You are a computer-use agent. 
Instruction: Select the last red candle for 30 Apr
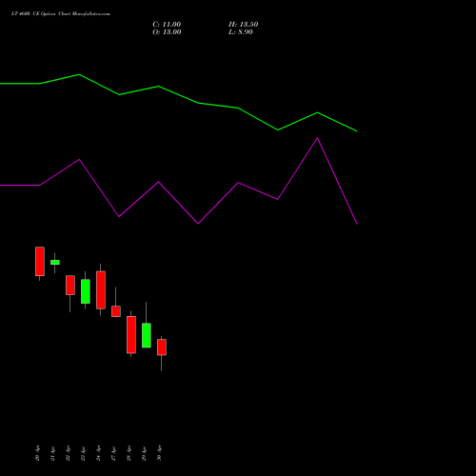162,347
